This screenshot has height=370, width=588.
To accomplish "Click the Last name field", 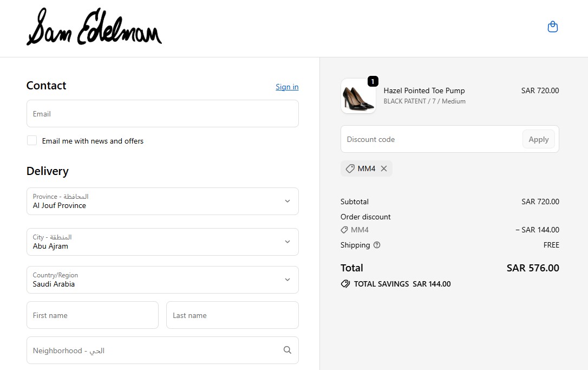I will pos(232,315).
